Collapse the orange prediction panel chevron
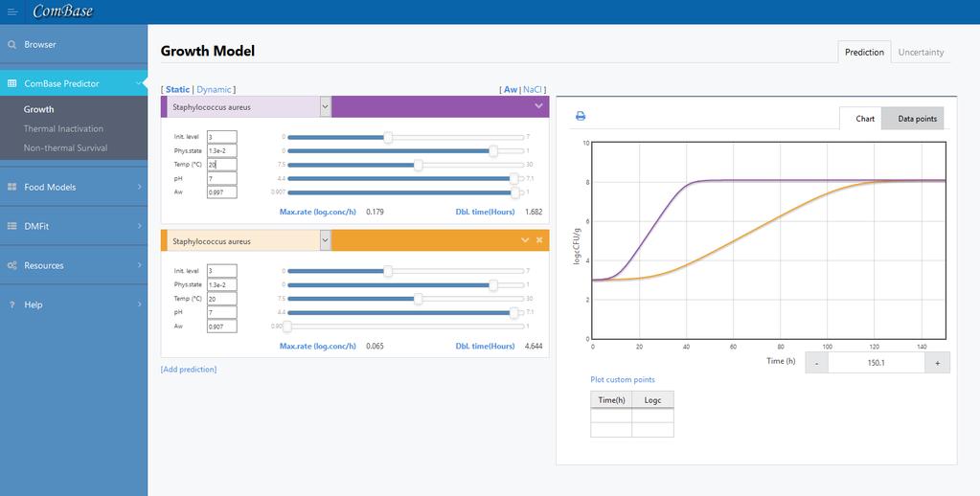The image size is (980, 496). coord(525,240)
